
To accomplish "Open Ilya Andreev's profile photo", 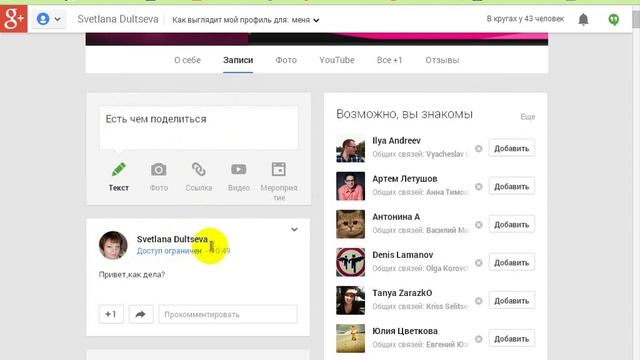I will point(350,148).
